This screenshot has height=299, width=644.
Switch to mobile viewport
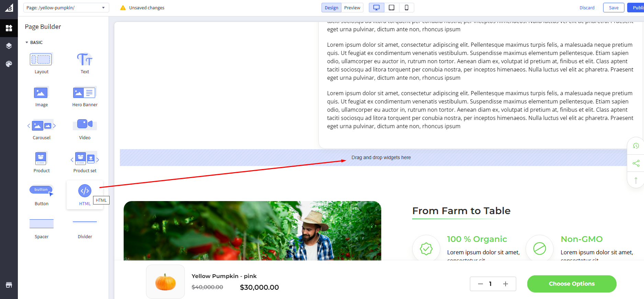pos(407,8)
